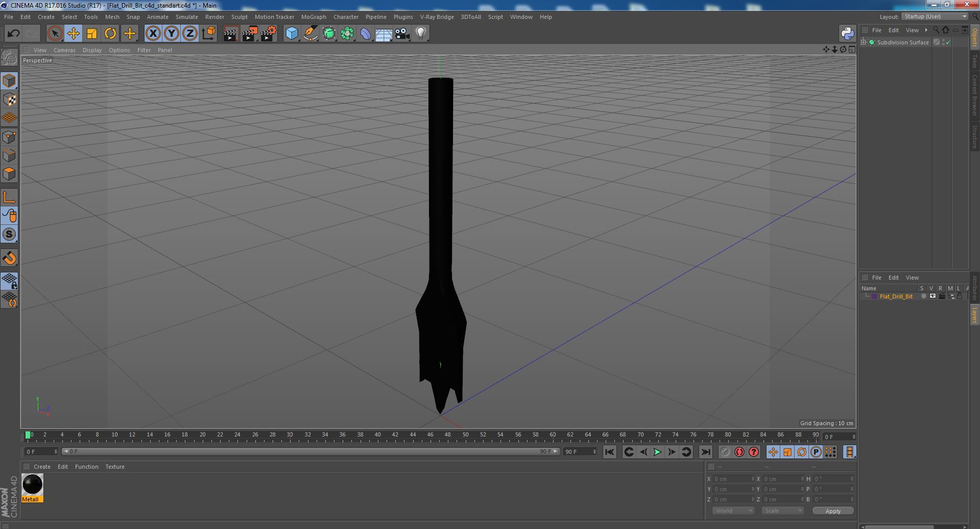The image size is (980, 529).
Task: Open Edit Render Settings
Action: 269,34
